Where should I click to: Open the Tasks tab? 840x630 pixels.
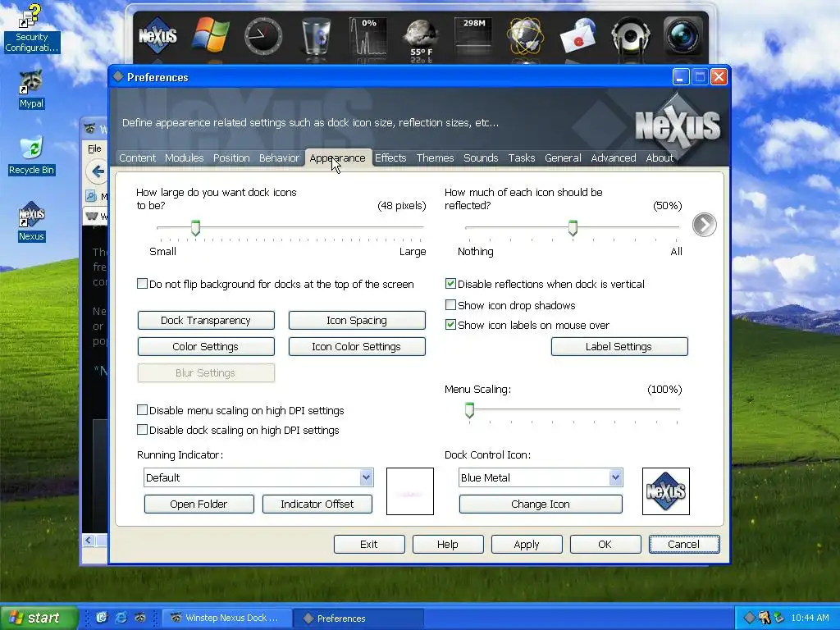click(522, 158)
